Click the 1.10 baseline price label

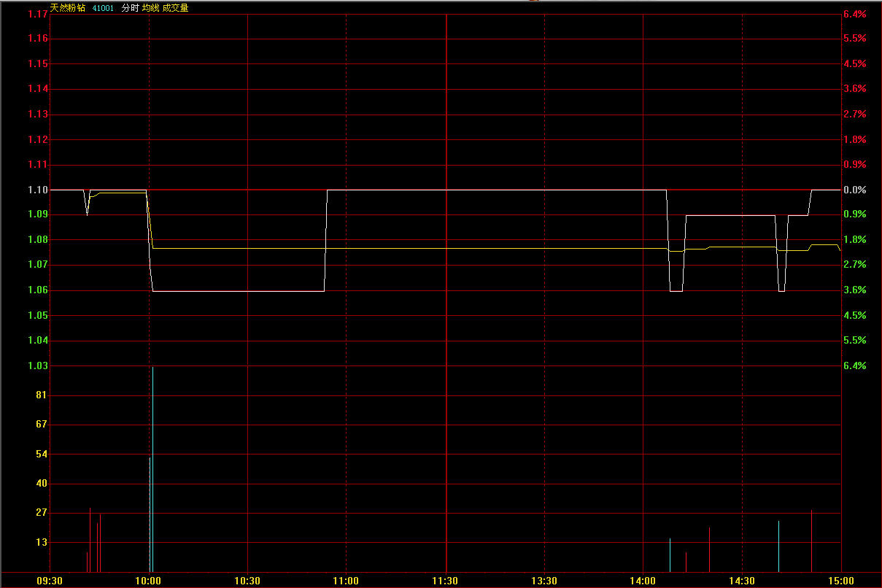[37, 190]
